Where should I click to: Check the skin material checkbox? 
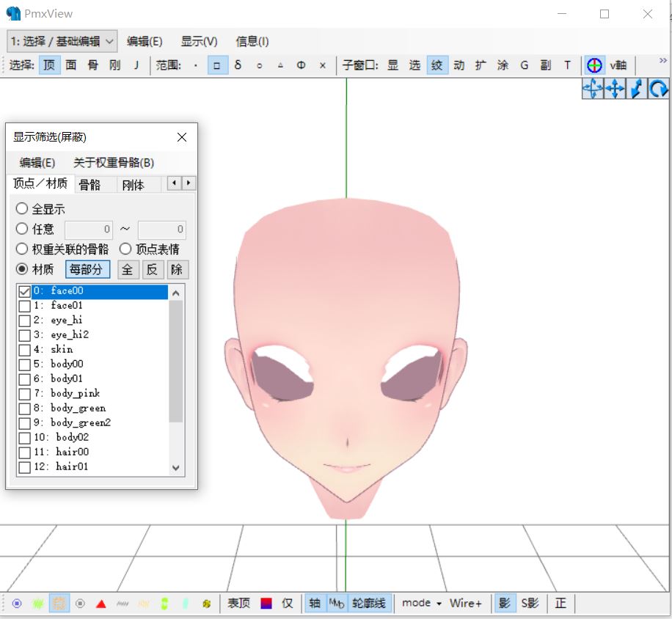(x=24, y=350)
